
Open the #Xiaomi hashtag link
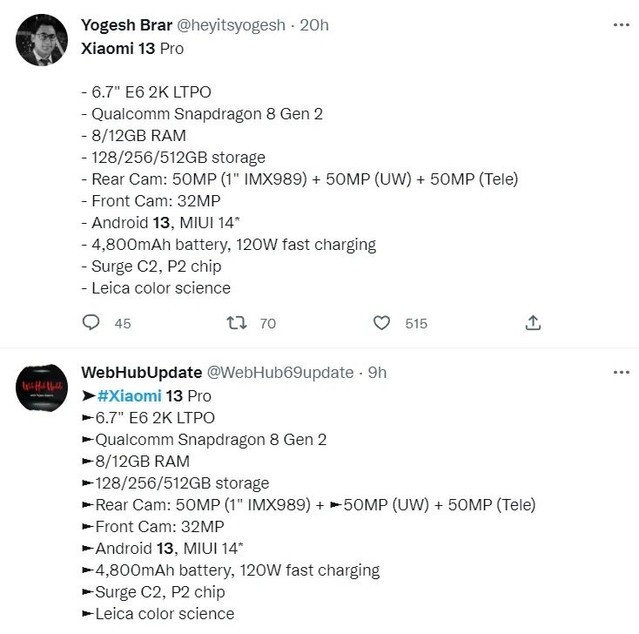[x=128, y=395]
